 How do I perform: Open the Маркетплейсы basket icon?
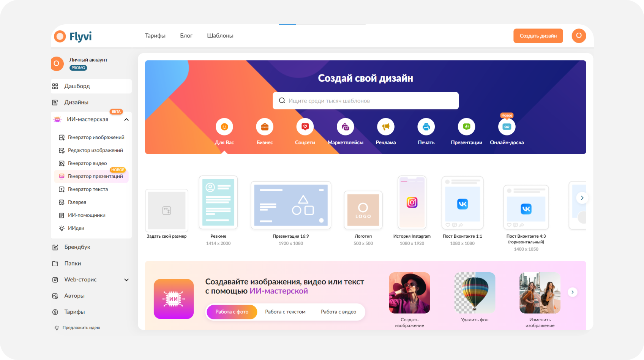tap(346, 127)
